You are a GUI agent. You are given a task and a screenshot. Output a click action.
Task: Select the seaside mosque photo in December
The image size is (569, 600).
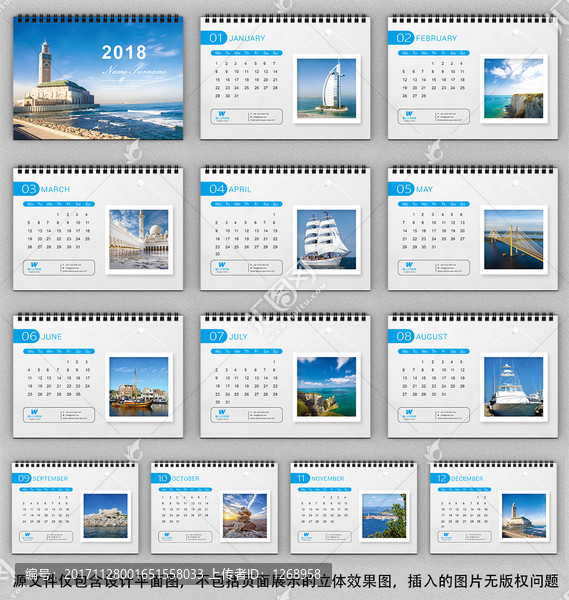524,516
